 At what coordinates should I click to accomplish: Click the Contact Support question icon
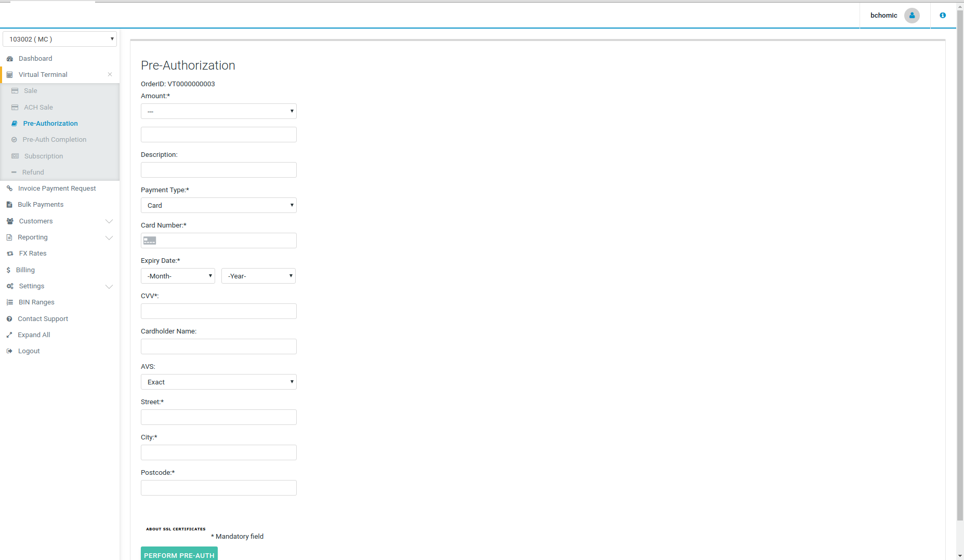(9, 319)
